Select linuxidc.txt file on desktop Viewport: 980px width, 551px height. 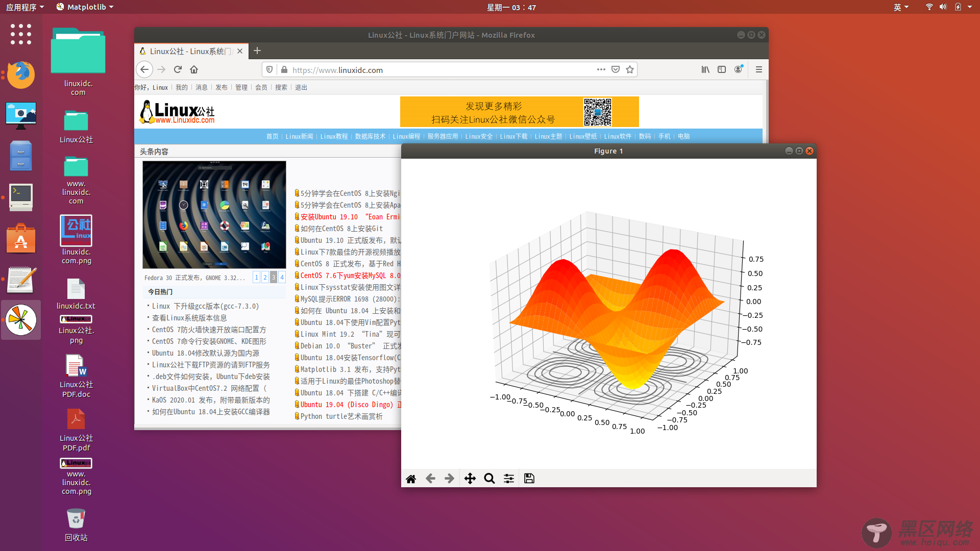pos(76,294)
